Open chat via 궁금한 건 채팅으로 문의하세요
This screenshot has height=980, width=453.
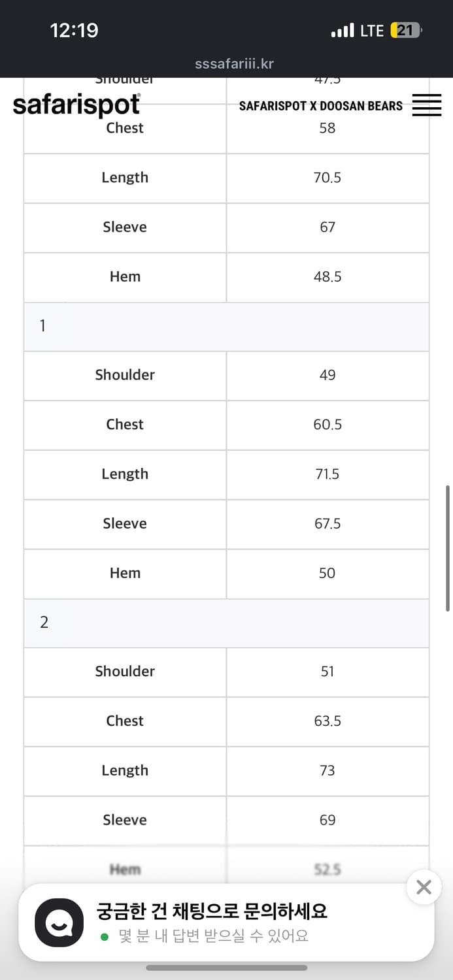tap(212, 911)
